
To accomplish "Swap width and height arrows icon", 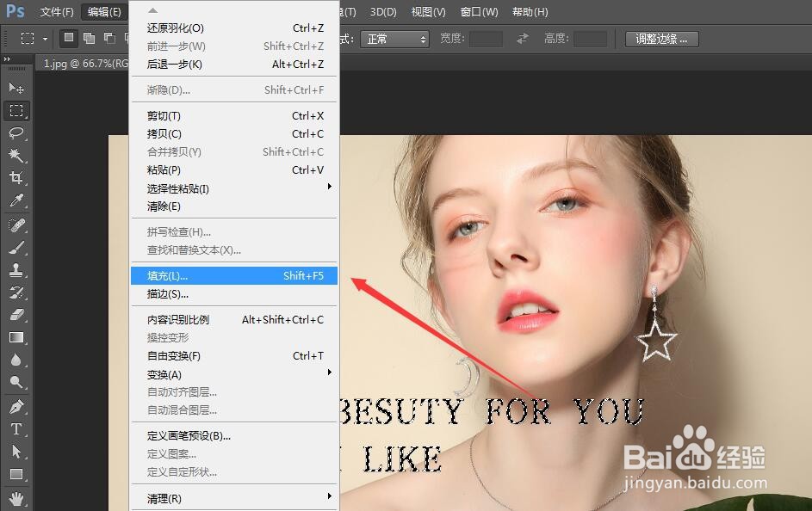I will click(x=523, y=38).
